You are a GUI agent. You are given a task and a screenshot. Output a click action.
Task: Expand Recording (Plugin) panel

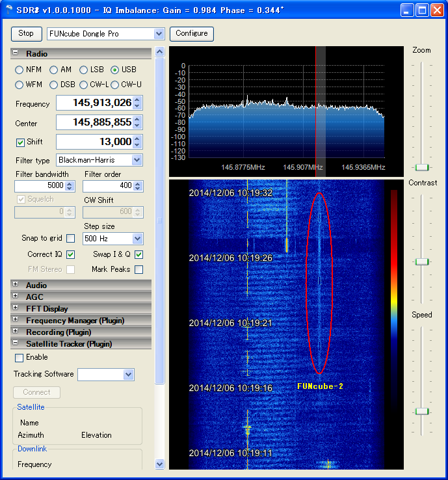[x=16, y=331]
